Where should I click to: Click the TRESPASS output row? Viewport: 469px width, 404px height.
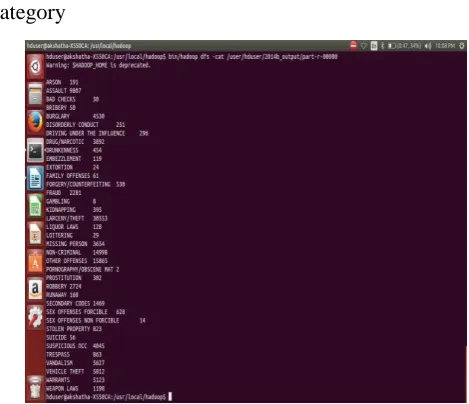tap(74, 354)
